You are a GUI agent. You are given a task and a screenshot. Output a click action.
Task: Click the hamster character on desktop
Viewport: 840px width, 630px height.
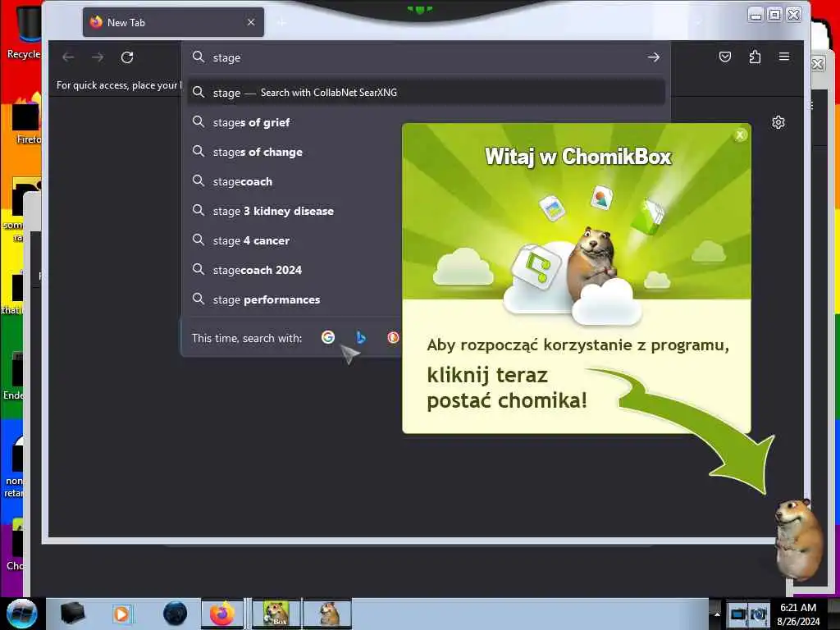(x=798, y=538)
